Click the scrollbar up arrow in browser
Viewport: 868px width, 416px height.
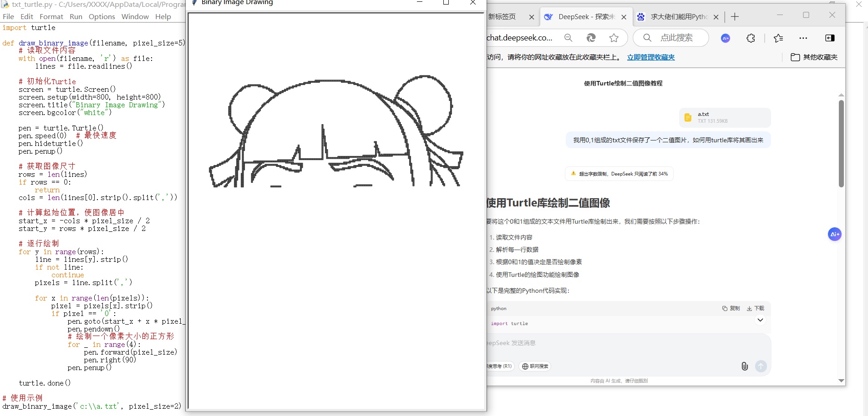pos(841,95)
